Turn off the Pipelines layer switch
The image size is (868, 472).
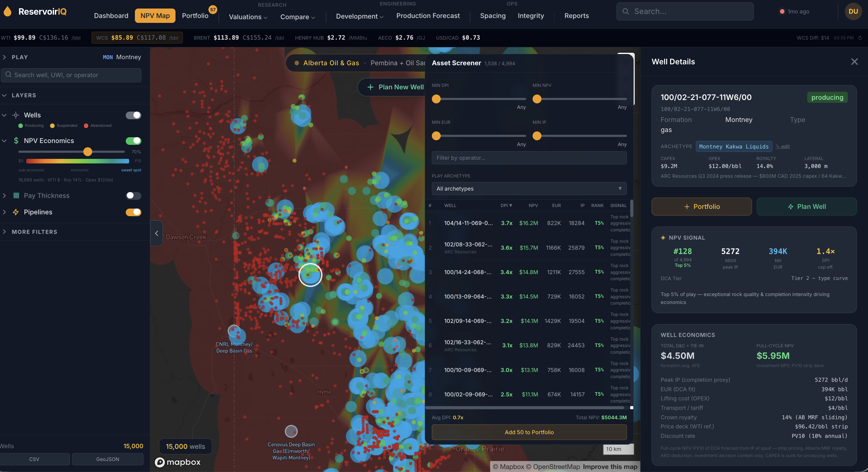[133, 212]
